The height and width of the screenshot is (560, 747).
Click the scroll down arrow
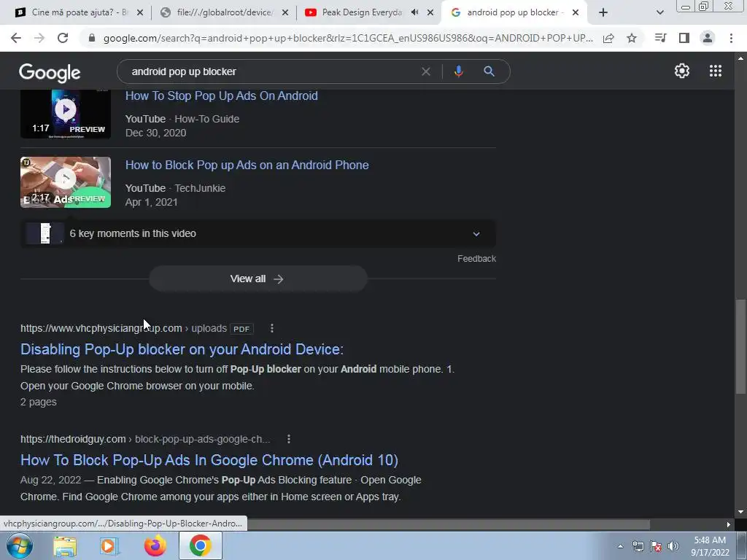(x=740, y=512)
